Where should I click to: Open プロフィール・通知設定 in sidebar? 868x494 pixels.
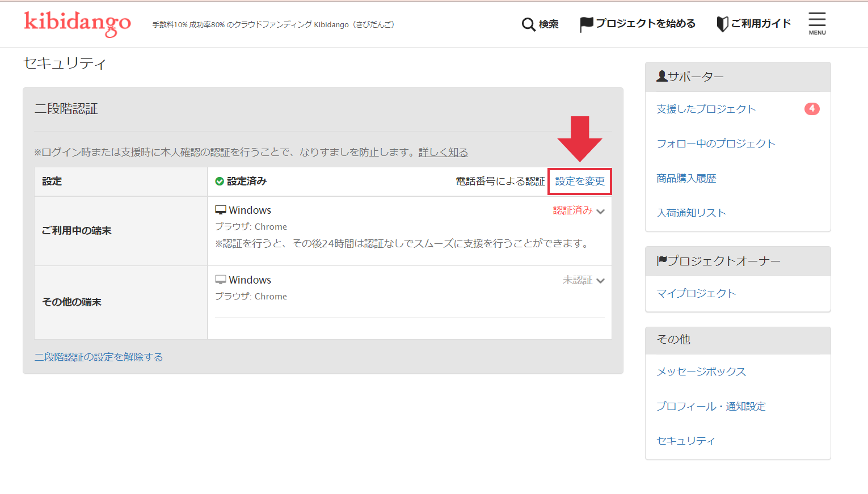coord(711,406)
